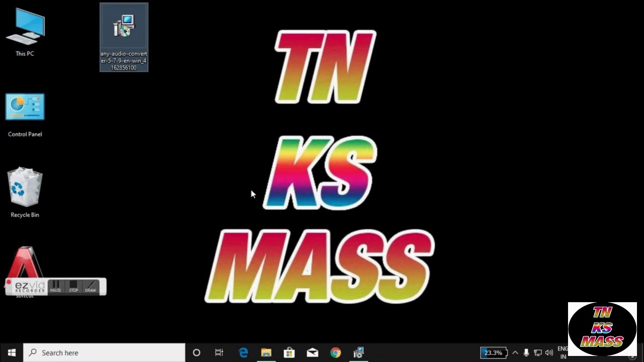Open File Explorer from the taskbar
This screenshot has height=362, width=644.
(266, 352)
